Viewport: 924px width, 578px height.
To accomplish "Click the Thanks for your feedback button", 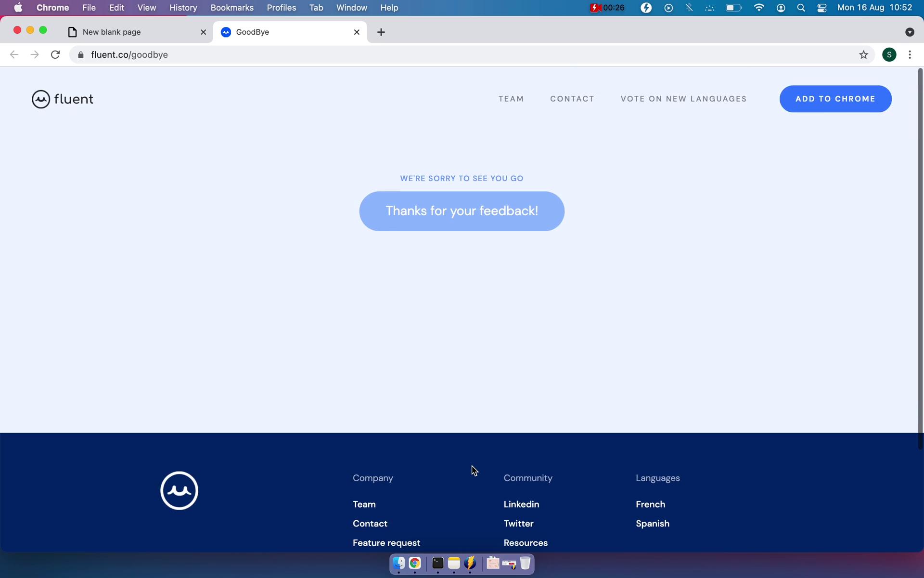I will [x=462, y=210].
